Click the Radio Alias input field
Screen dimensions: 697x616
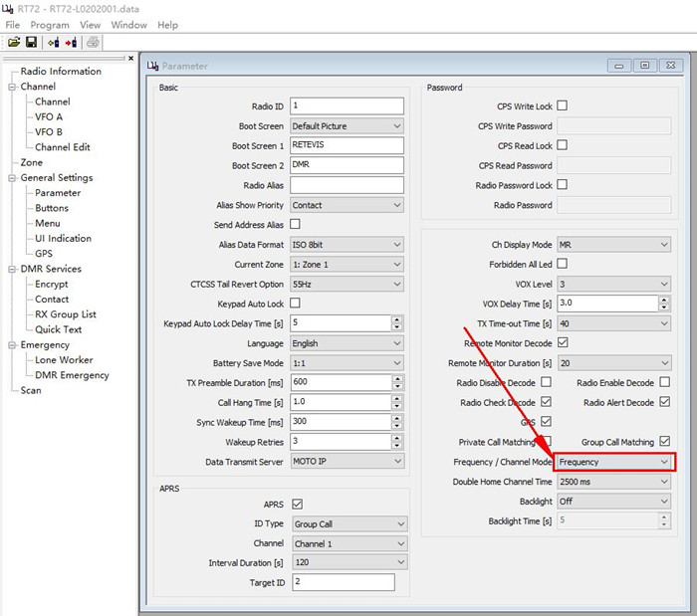pos(347,185)
